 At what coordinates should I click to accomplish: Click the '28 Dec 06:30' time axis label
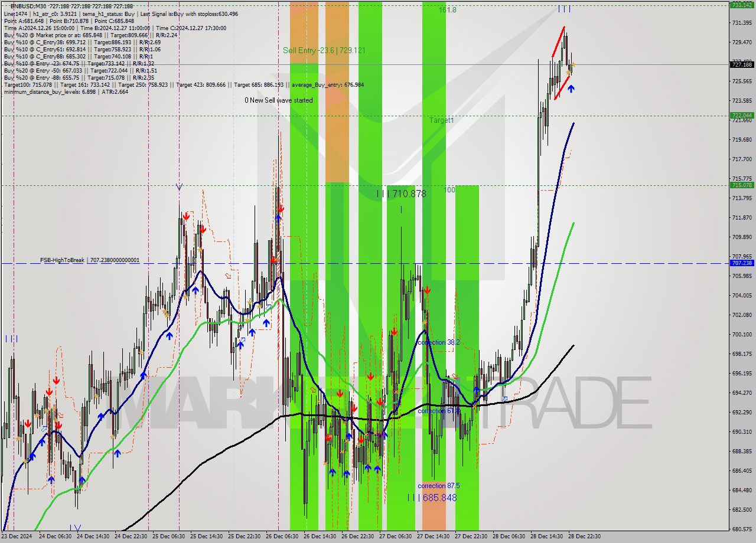pos(509,537)
